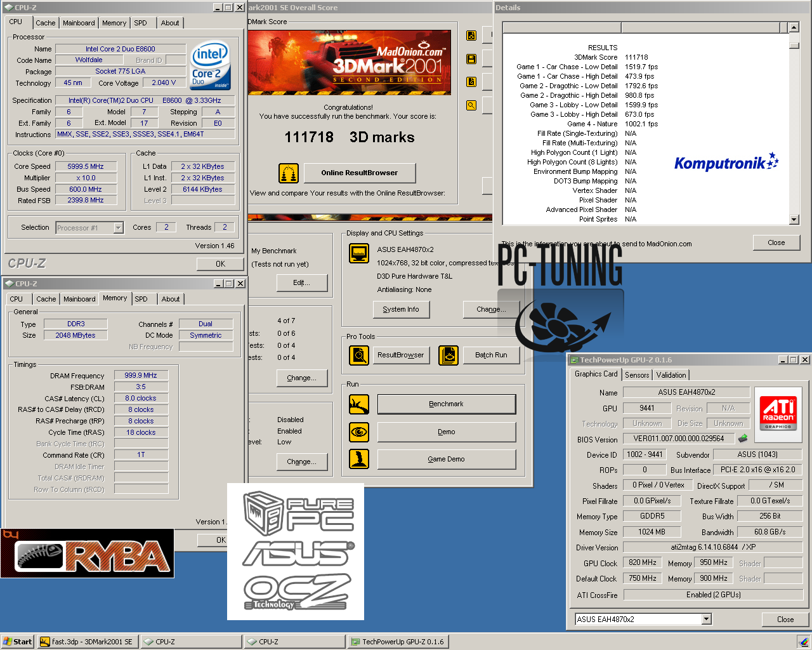Screen dimensions: 812x650
Task: Click the Rated FSB value 2399.8 MHz
Action: coord(86,200)
